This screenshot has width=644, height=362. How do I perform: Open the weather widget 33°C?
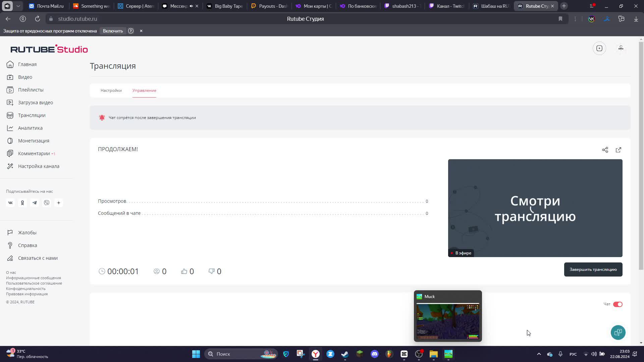(x=27, y=354)
